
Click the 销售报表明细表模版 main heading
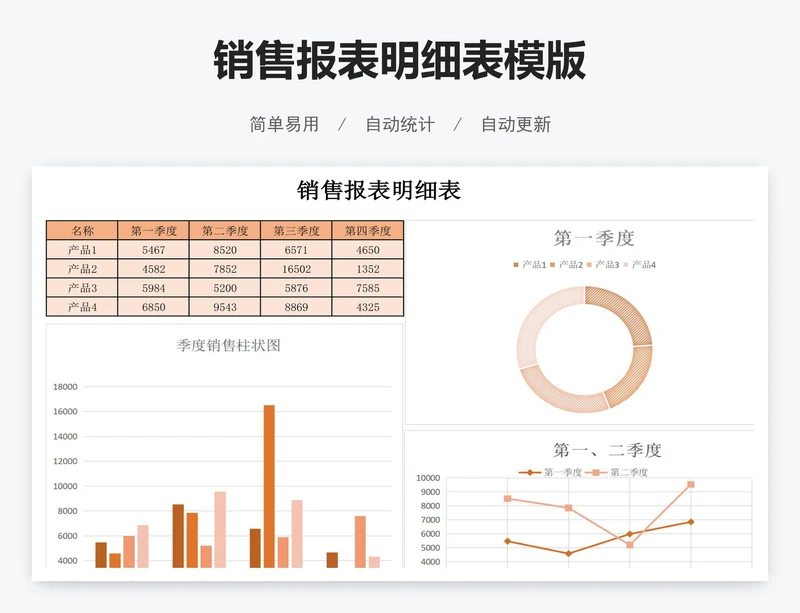pyautogui.click(x=400, y=60)
